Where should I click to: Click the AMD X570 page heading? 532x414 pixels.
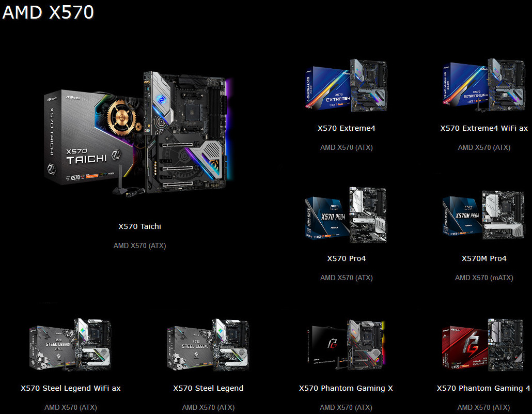[48, 12]
